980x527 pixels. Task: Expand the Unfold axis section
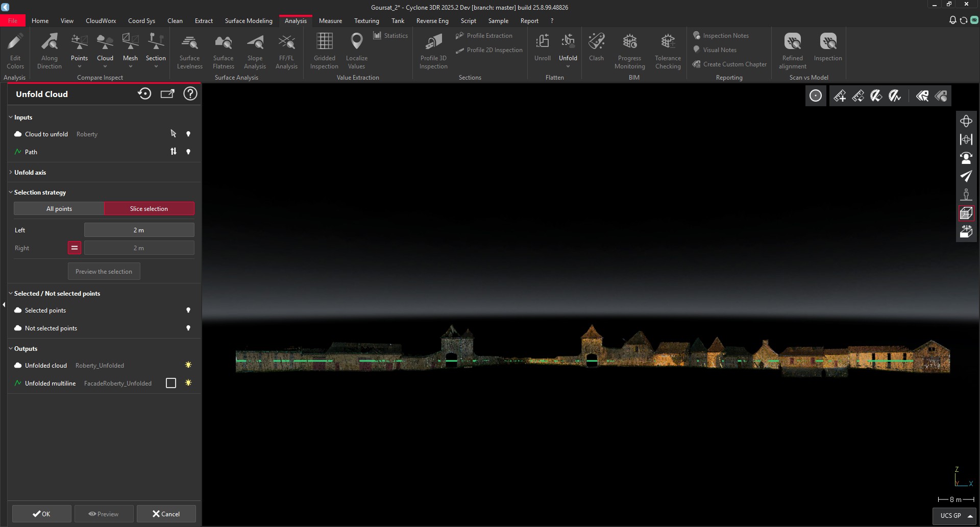point(30,173)
